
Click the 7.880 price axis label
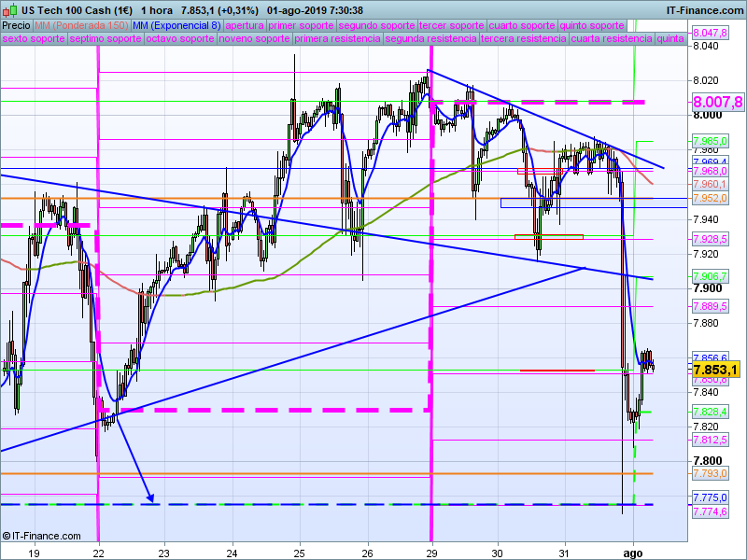(706, 323)
